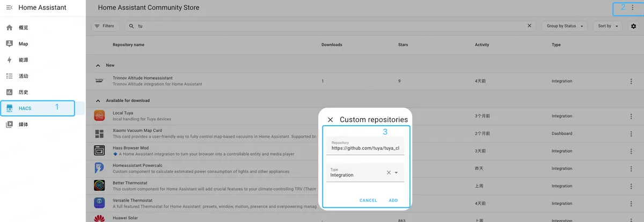Open the top-right three-dot overflow menu
This screenshot has width=644, height=222.
632,8
